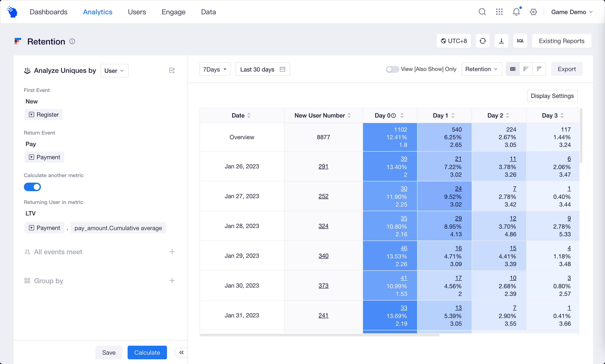Go to the Analytics menu

(98, 12)
